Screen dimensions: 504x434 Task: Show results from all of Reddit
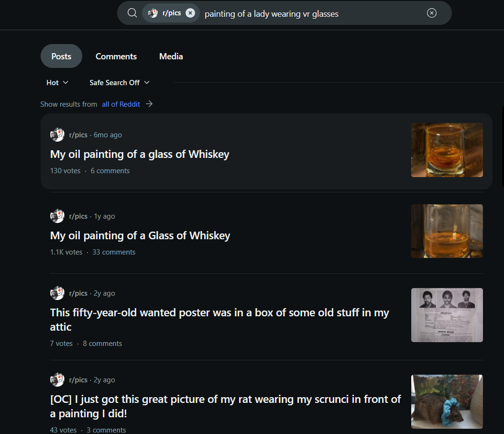pos(121,104)
